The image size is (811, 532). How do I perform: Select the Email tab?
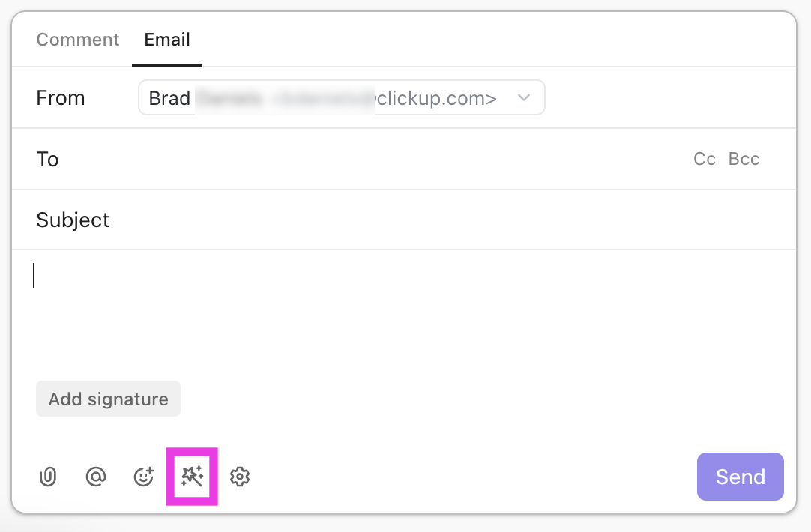pos(167,40)
